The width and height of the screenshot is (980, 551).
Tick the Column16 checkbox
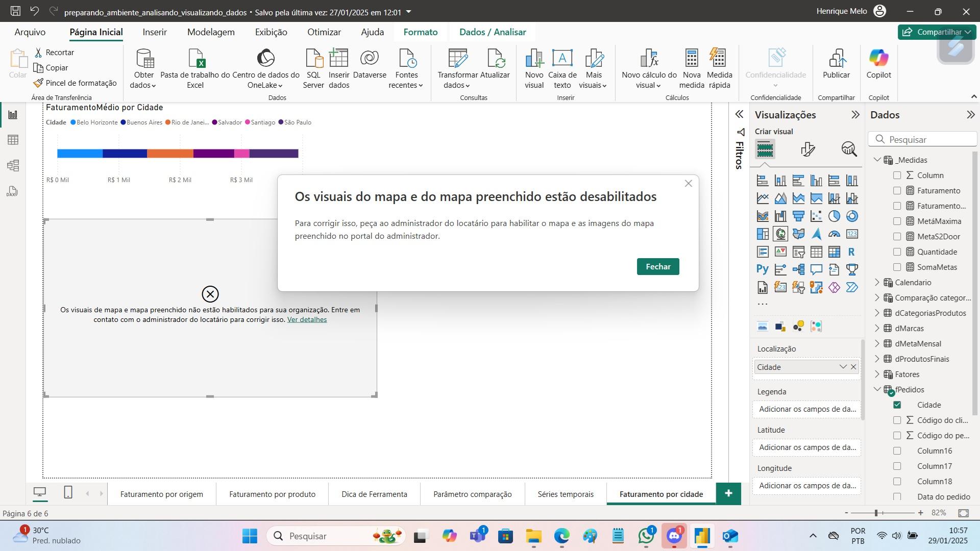[x=897, y=451]
